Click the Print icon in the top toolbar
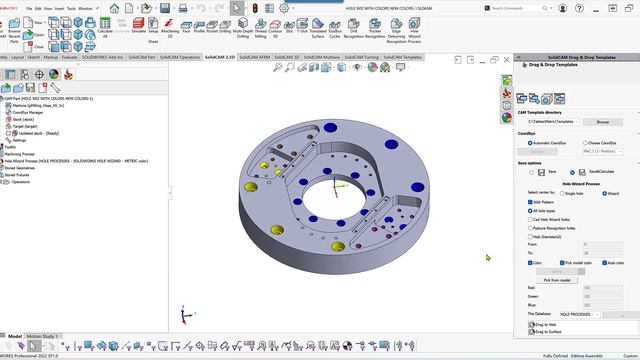 [183, 8]
